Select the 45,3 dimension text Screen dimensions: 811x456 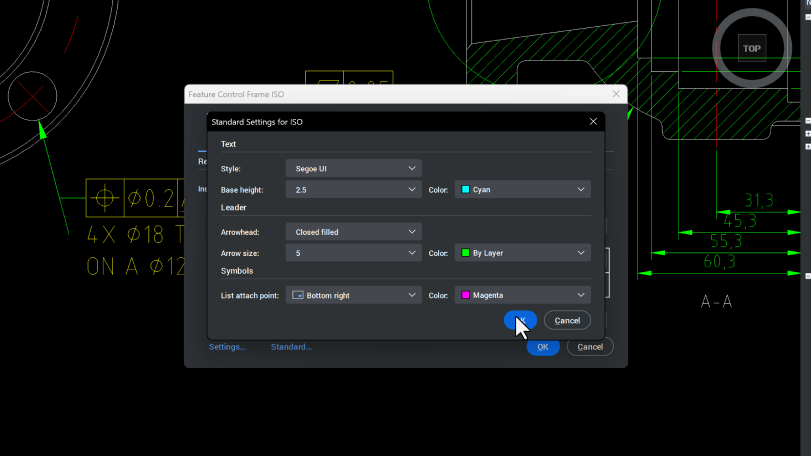740,221
